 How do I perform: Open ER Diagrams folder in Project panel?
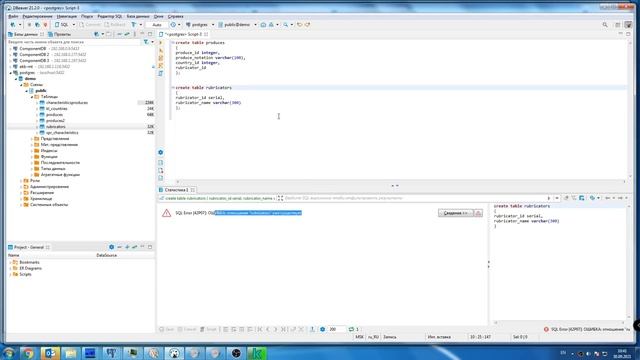coord(30,269)
